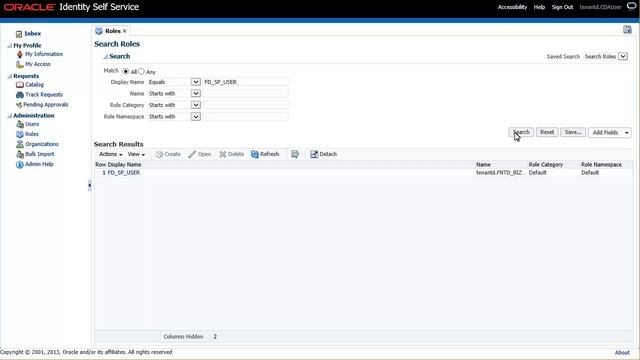Click Track Requests link
Screen dimensions: 640x360
(44, 95)
